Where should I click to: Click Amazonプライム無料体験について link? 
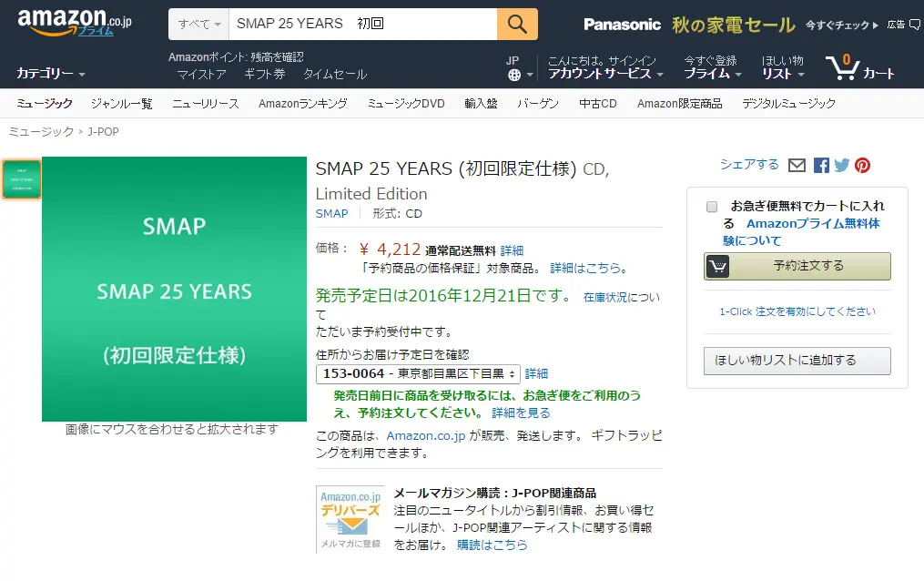pos(801,231)
